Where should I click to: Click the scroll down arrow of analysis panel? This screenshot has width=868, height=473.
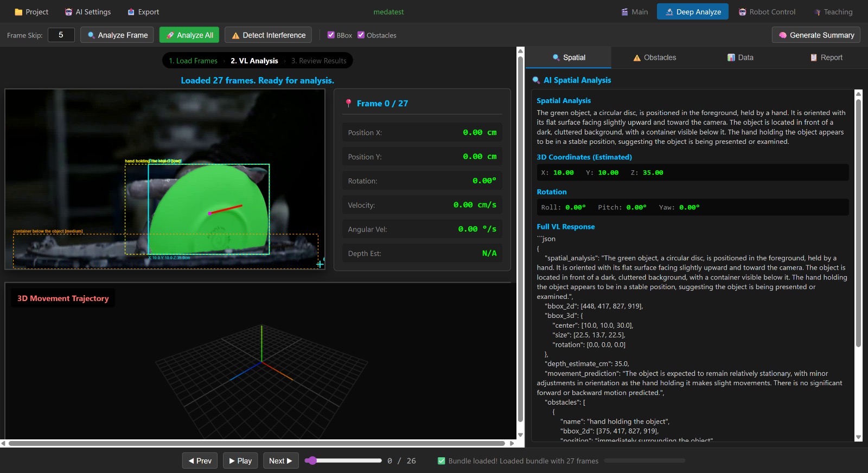(x=858, y=437)
